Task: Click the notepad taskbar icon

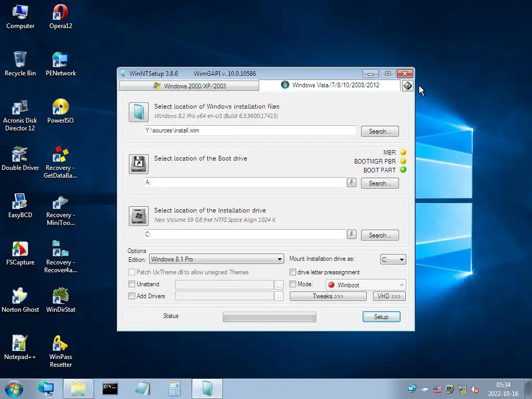Action: [x=142, y=389]
